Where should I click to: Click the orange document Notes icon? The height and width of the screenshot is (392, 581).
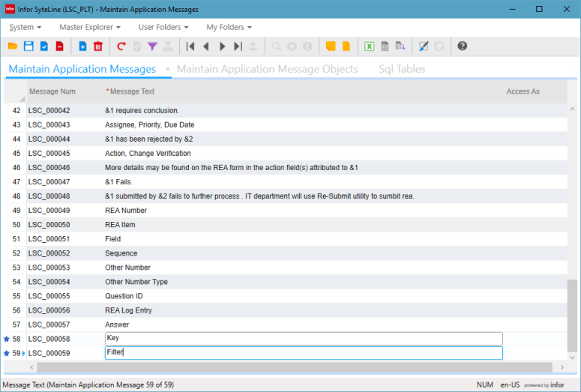pyautogui.click(x=346, y=46)
